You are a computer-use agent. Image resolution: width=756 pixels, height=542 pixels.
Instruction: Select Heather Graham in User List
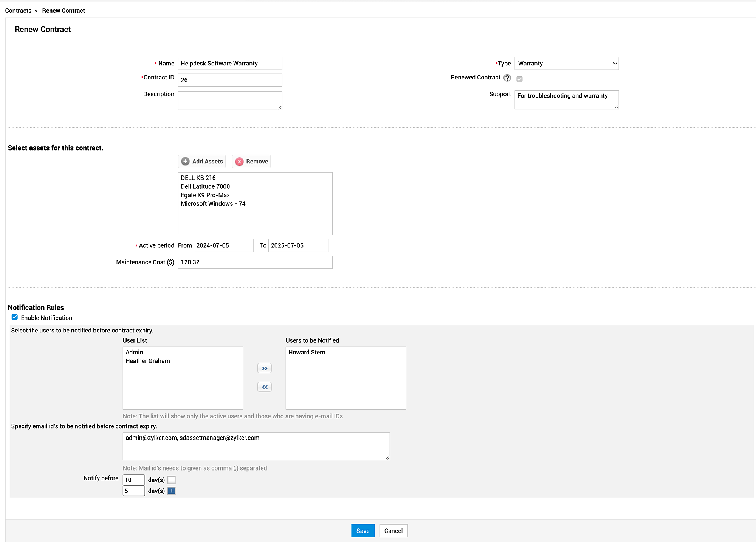[x=148, y=361]
